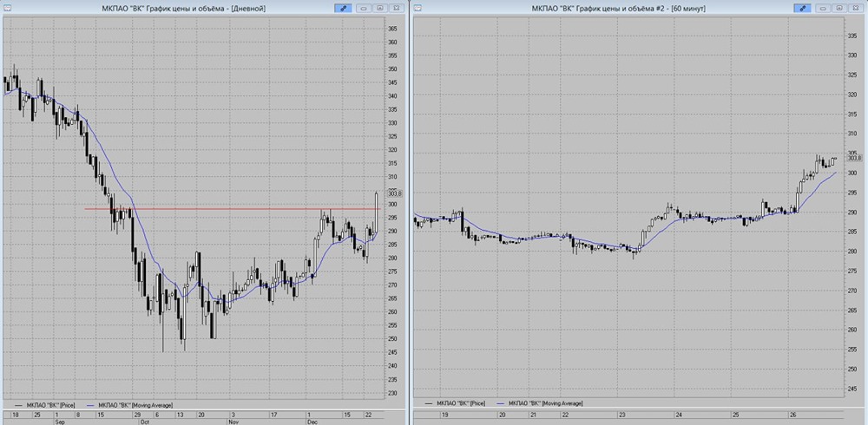This screenshot has width=868, height=425.
Task: Maximize the 60 минут chart window
Action: [839, 8]
